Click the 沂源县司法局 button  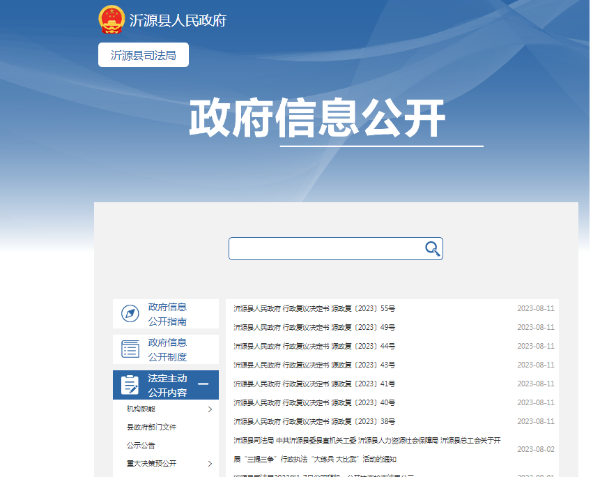(x=143, y=55)
